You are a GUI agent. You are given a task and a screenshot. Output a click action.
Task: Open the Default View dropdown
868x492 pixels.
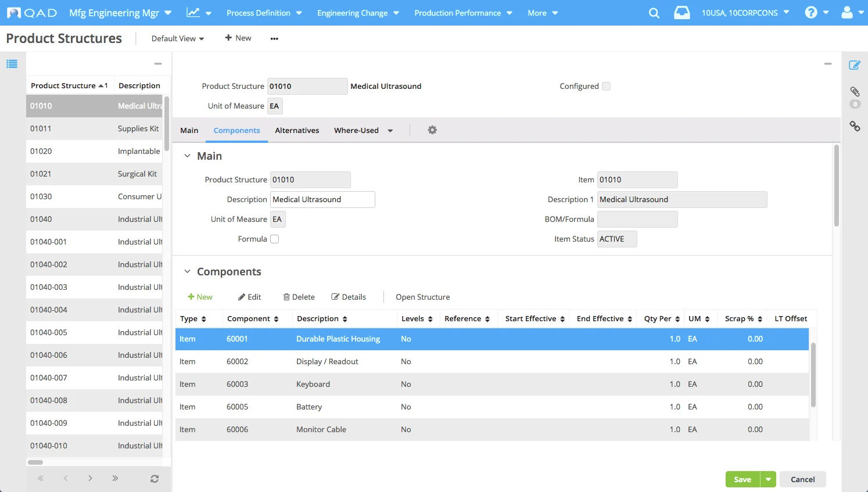(x=177, y=38)
